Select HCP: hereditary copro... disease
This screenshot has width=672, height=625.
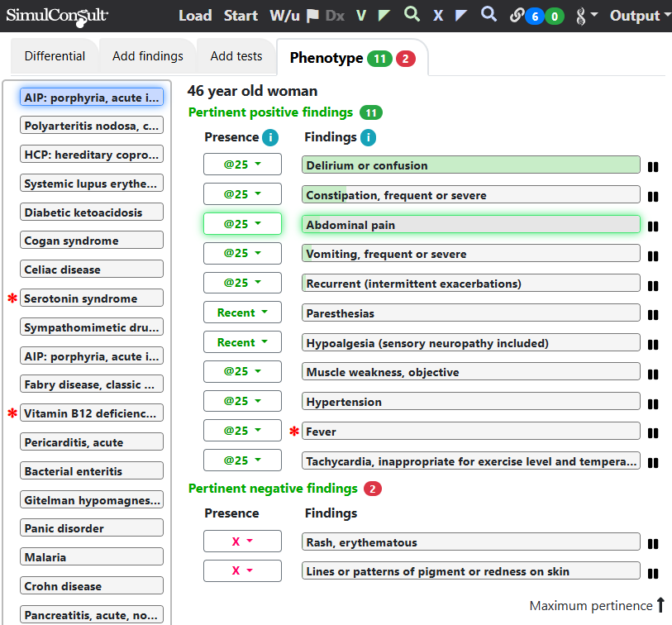pyautogui.click(x=92, y=155)
